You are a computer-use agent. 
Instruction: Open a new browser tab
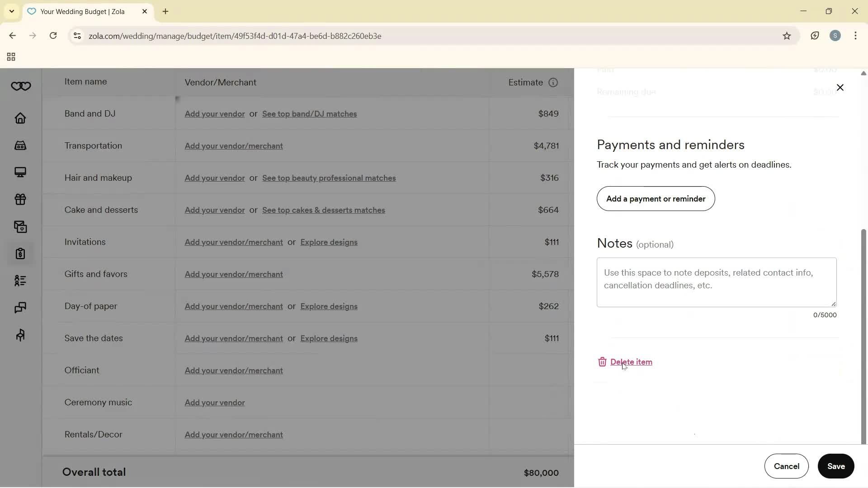[165, 11]
